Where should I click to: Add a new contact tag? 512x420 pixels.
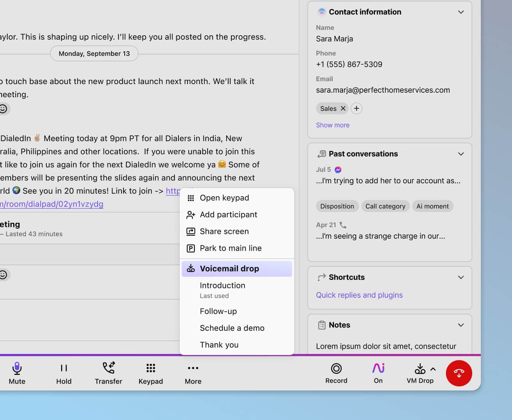pyautogui.click(x=357, y=108)
